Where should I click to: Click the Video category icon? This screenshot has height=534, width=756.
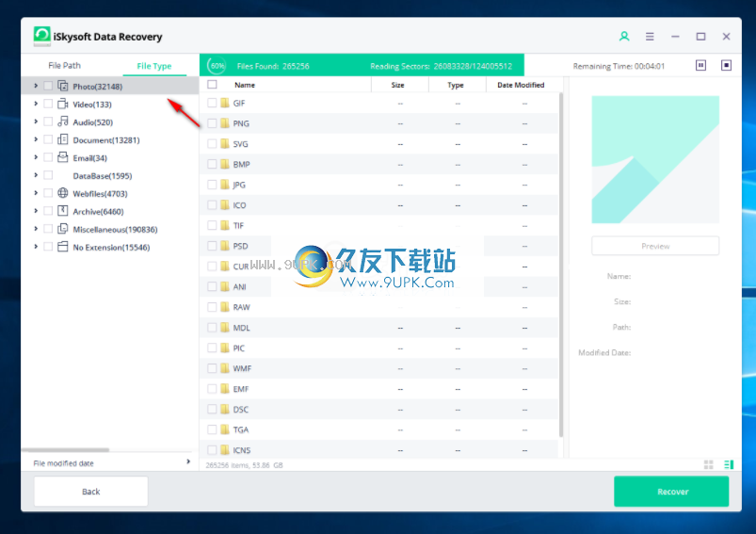tap(63, 104)
